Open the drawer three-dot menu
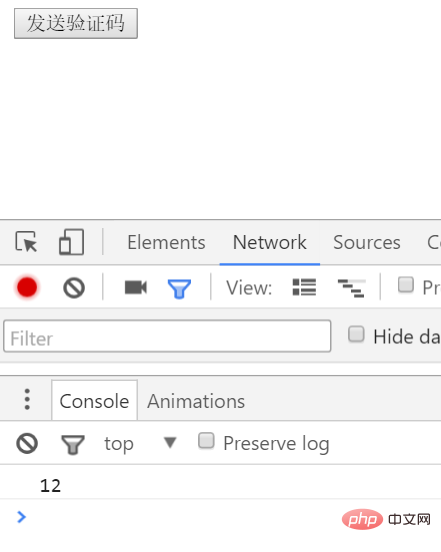The height and width of the screenshot is (552, 441). click(27, 400)
